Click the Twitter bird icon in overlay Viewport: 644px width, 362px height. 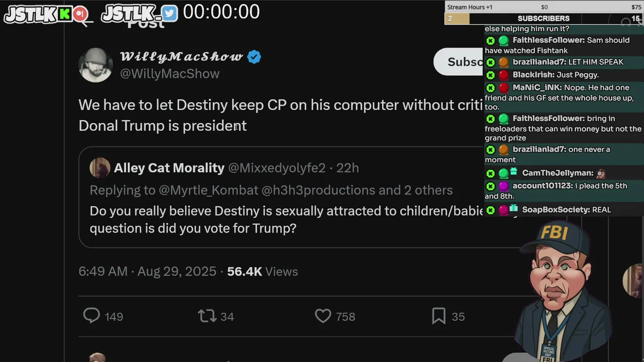[x=170, y=14]
